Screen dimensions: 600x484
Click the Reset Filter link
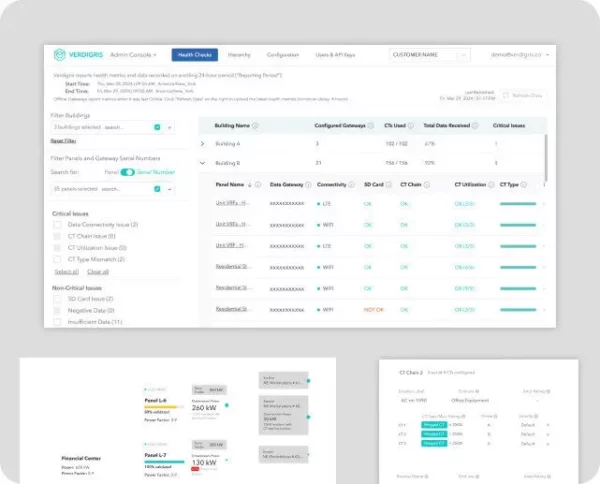coord(63,141)
